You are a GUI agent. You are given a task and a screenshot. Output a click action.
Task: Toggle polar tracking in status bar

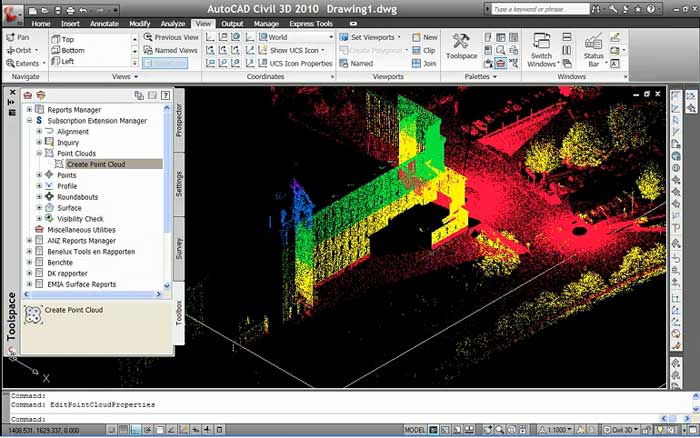click(148, 430)
